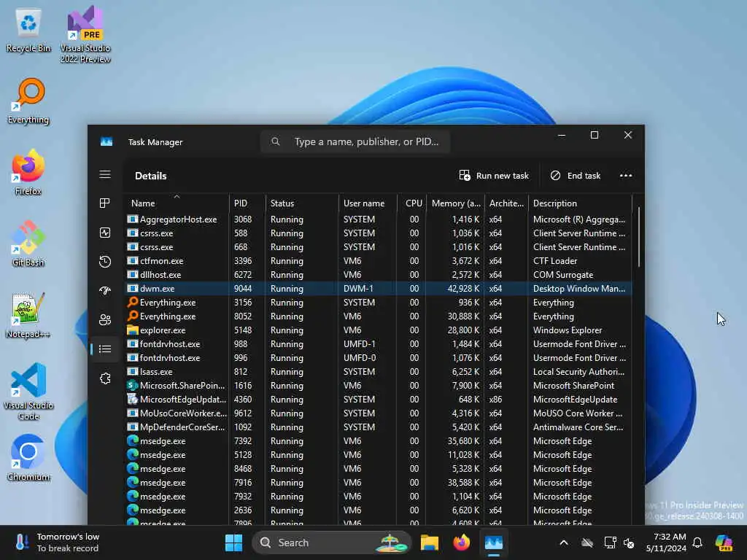This screenshot has width=747, height=560.
Task: Click the Task Manager title bar app icon
Action: coord(107,142)
